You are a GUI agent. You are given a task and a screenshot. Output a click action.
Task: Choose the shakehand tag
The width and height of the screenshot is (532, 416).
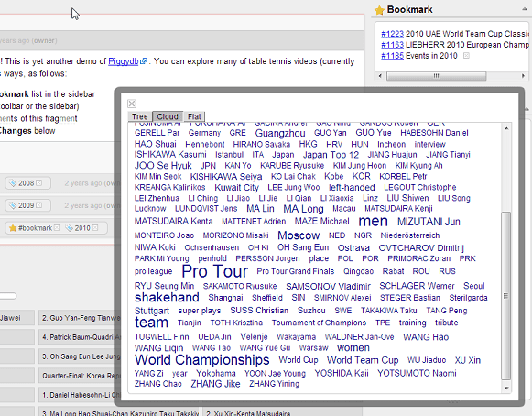[167, 298]
